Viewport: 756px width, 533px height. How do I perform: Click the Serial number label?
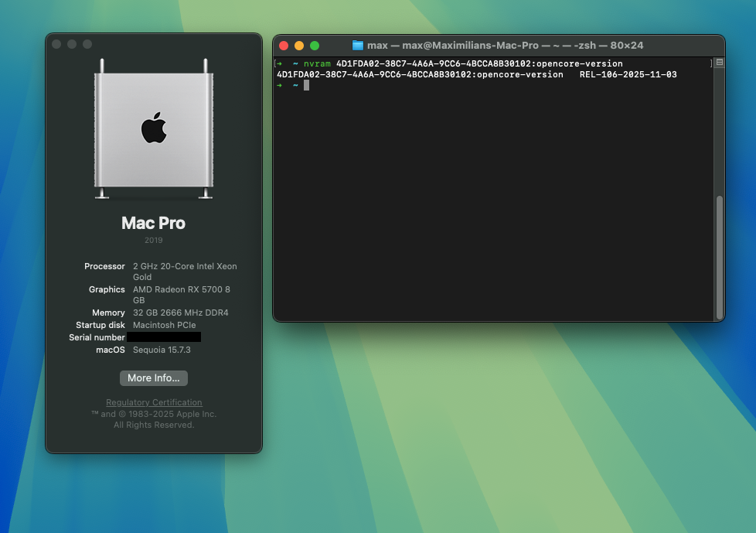[x=97, y=337]
